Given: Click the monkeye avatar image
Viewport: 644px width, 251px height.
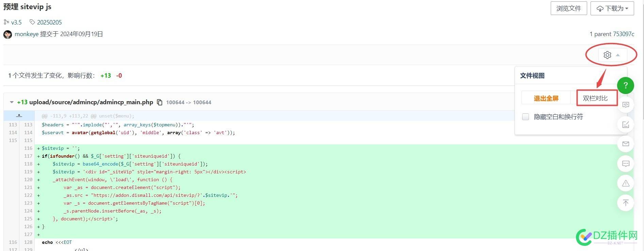Looking at the screenshot, I should coord(7,34).
